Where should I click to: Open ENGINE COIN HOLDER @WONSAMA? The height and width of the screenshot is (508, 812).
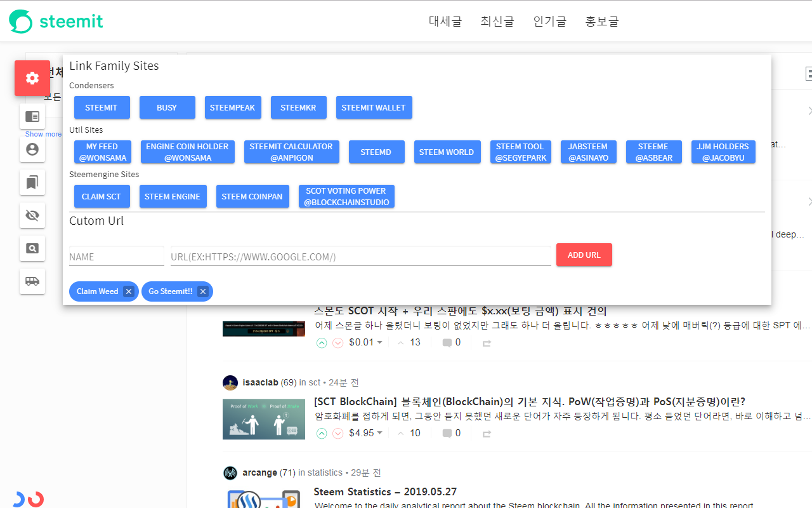pos(188,152)
